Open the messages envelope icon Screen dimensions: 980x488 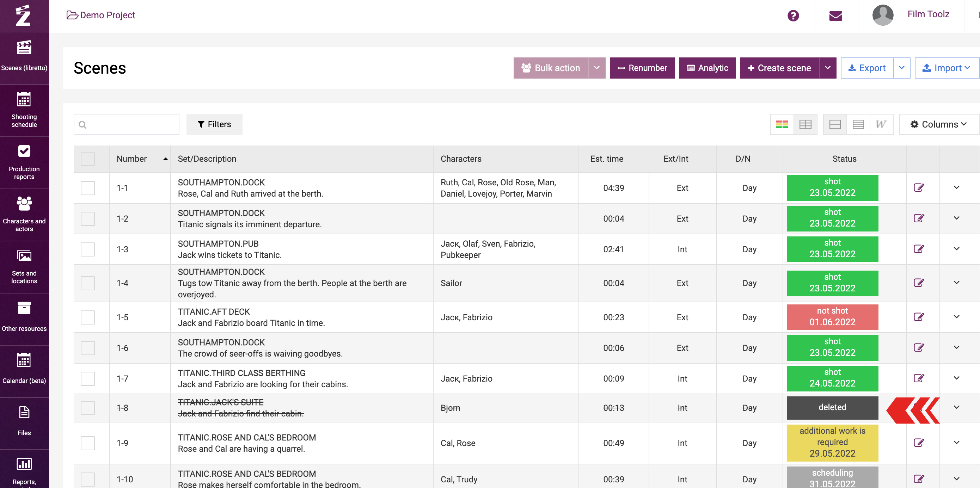coord(835,16)
